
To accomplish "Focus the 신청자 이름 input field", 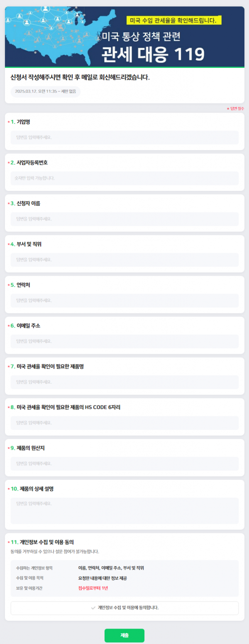I will point(124,219).
